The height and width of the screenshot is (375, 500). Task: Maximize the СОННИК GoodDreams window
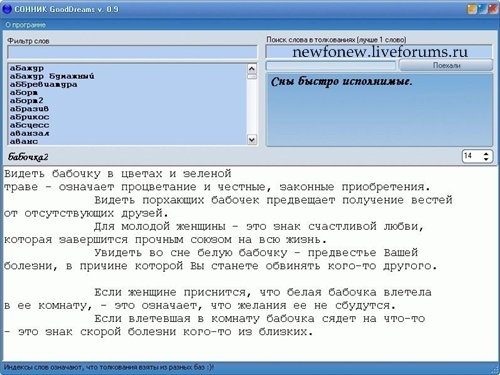pos(482,9)
